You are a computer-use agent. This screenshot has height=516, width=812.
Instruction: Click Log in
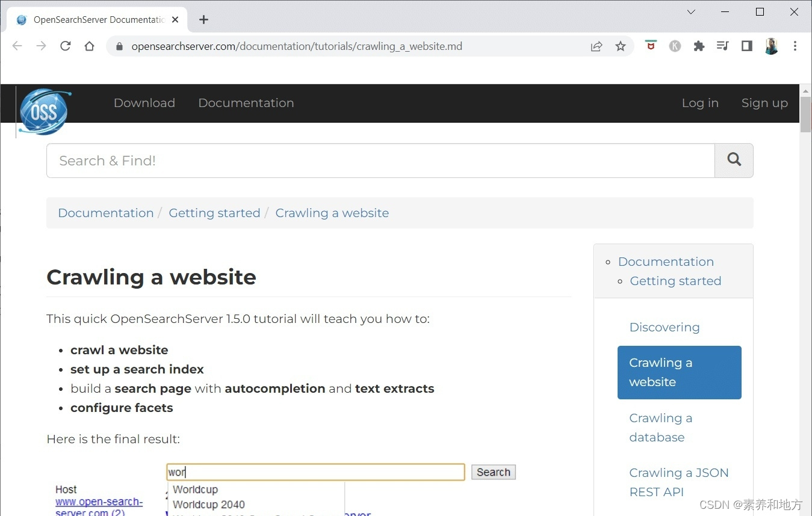click(x=700, y=103)
